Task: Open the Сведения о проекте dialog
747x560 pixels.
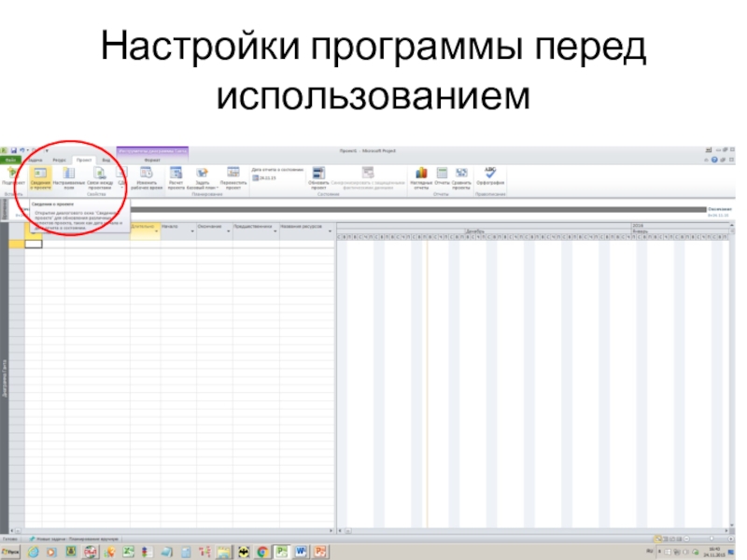Action: (39, 178)
